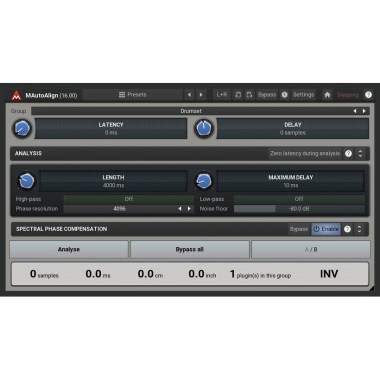
Task: Open the L+R channel mode selector
Action: (x=222, y=95)
